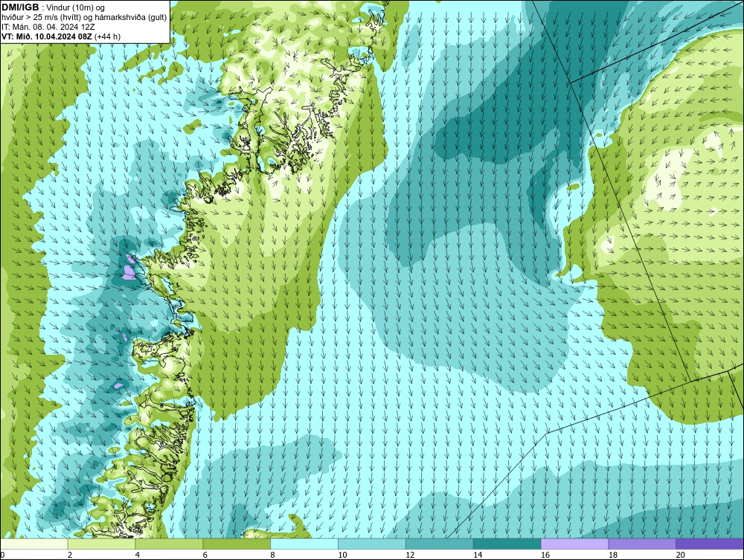Click the legend label '8'
The width and height of the screenshot is (744, 560).
[273, 555]
